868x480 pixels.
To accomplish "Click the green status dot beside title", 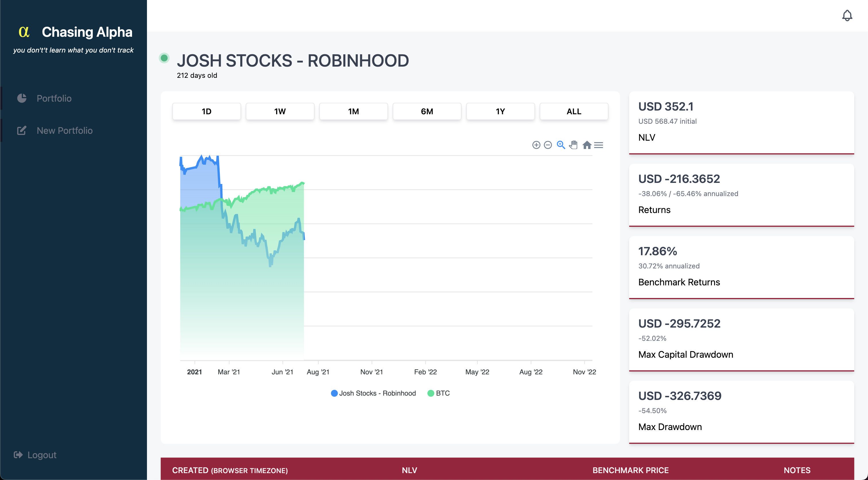I will (x=164, y=58).
